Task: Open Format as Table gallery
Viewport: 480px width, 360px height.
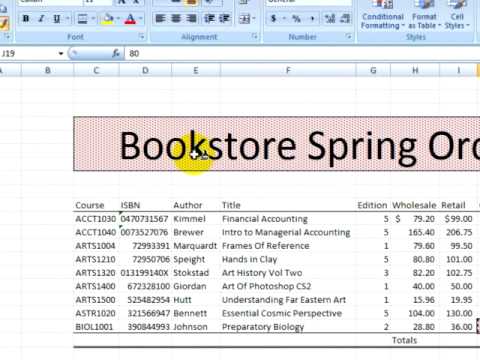Action: 424,15
